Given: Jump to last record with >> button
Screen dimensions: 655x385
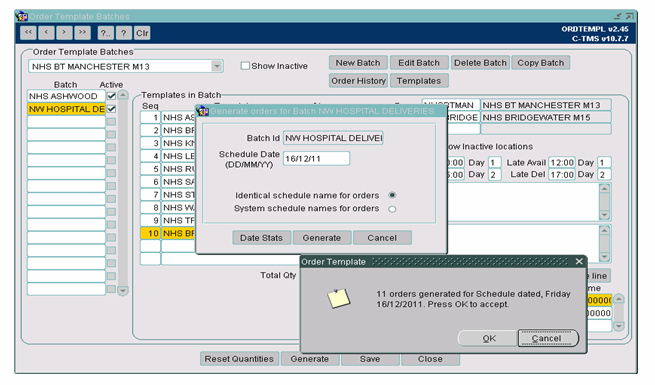Looking at the screenshot, I should 82,33.
